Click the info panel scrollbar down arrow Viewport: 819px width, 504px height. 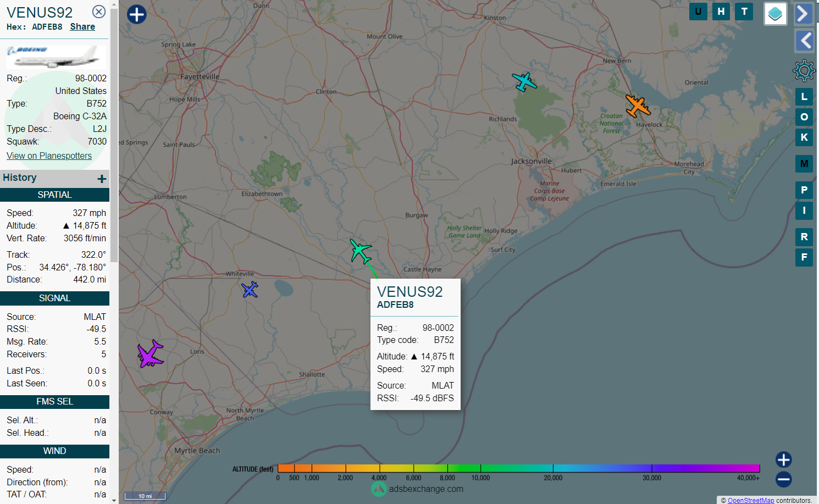tap(114, 500)
